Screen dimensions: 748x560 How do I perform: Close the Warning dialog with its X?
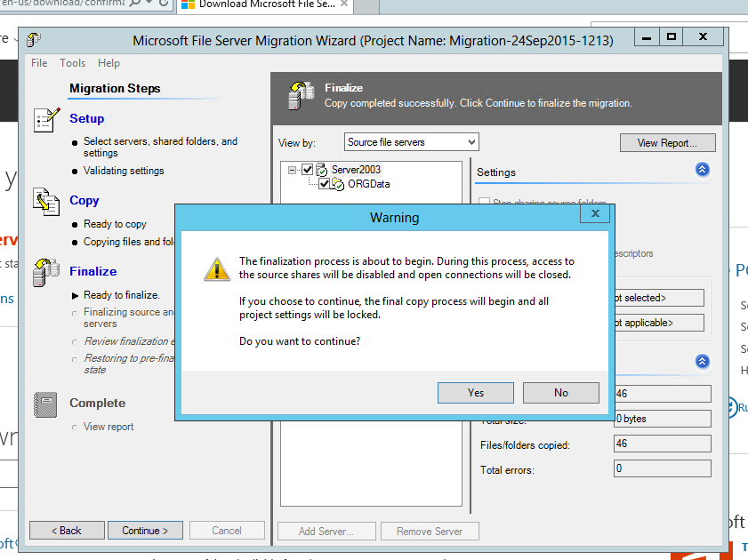(595, 213)
